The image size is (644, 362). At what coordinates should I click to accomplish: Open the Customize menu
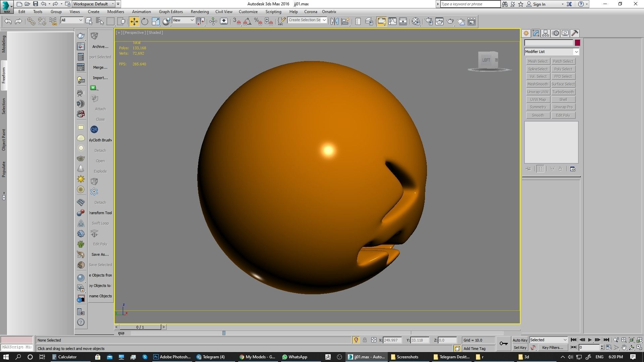(248, 12)
